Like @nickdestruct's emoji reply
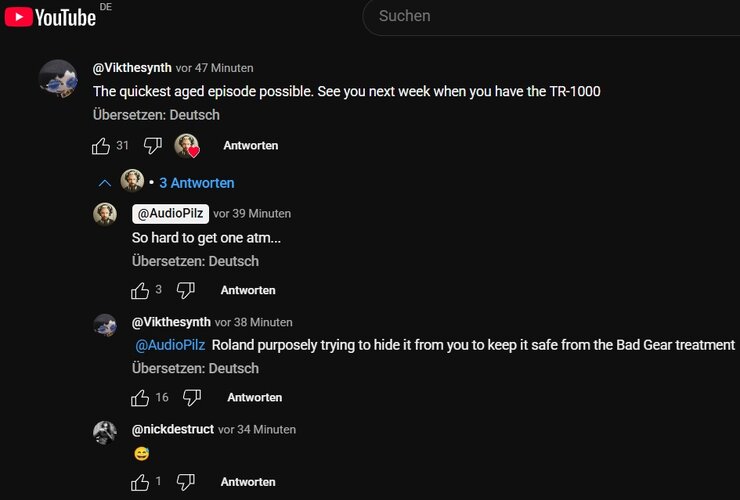 pyautogui.click(x=140, y=483)
